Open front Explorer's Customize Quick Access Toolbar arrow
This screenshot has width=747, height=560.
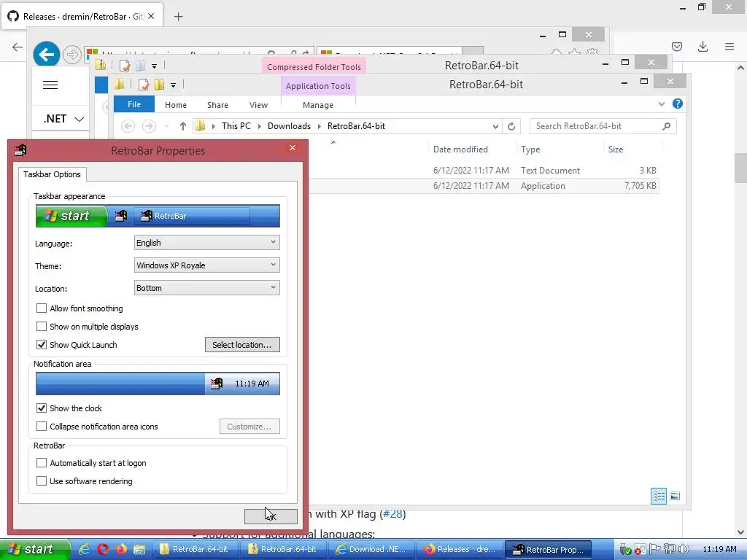[x=174, y=85]
